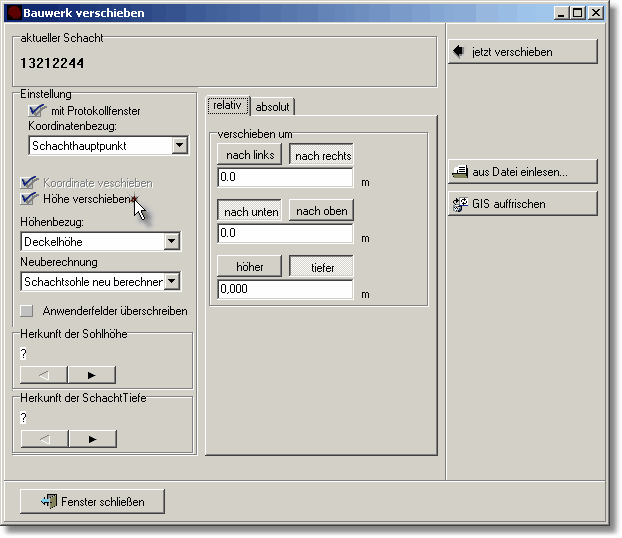Click the 'jetzt verschieben' arrow button
The image size is (622, 538).
(x=521, y=52)
